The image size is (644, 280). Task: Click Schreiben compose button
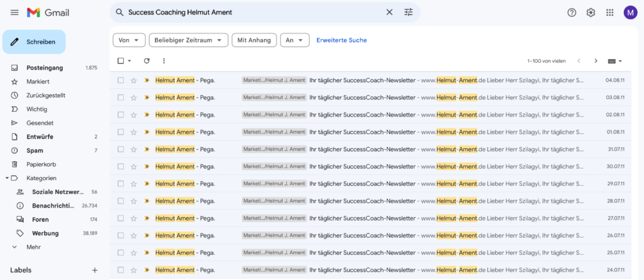tap(34, 42)
